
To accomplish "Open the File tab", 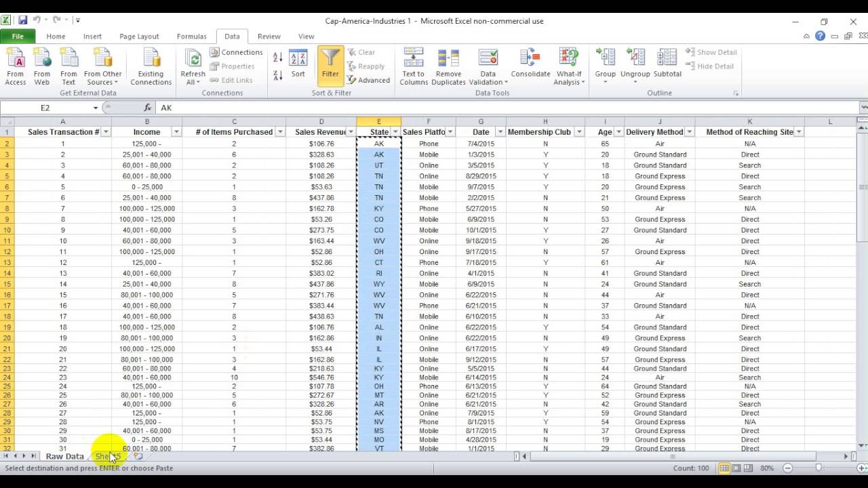I will pyautogui.click(x=18, y=37).
